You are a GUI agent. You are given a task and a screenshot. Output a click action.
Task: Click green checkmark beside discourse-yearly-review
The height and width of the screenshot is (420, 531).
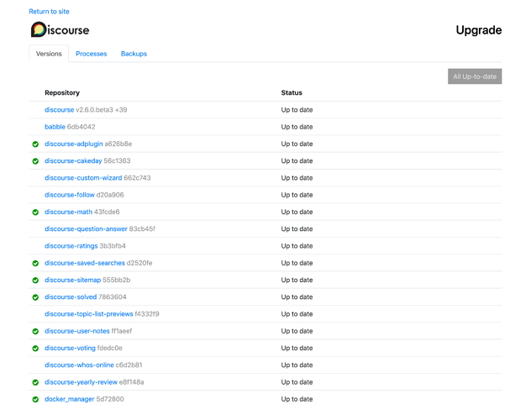pyautogui.click(x=35, y=382)
